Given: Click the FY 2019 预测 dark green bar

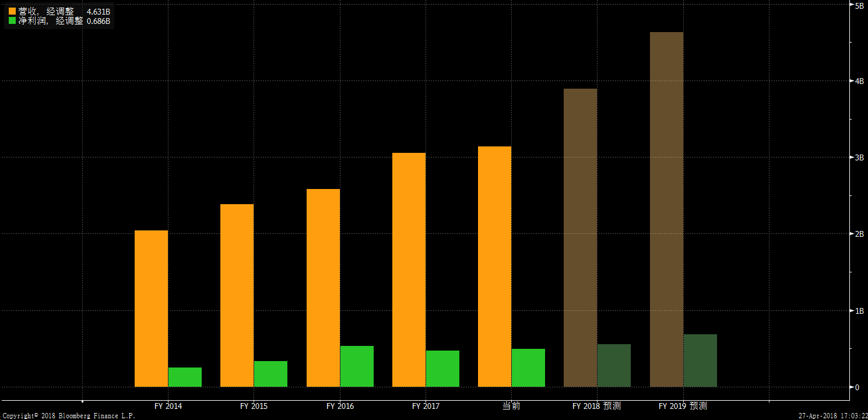Looking at the screenshot, I should click(x=700, y=360).
